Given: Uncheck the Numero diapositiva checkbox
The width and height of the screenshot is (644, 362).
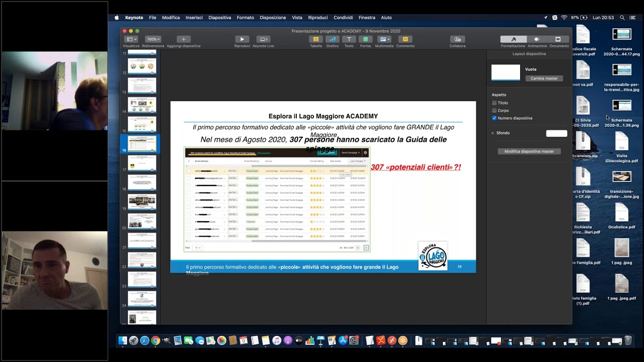Looking at the screenshot, I should tap(495, 118).
